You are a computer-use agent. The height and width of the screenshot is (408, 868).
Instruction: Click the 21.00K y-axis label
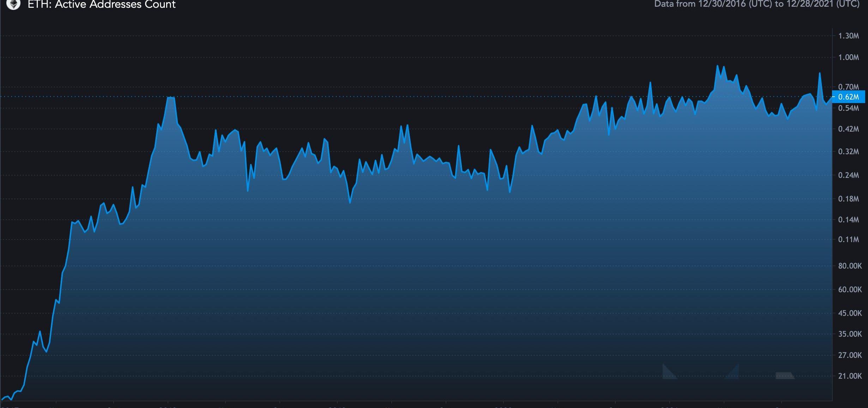850,376
